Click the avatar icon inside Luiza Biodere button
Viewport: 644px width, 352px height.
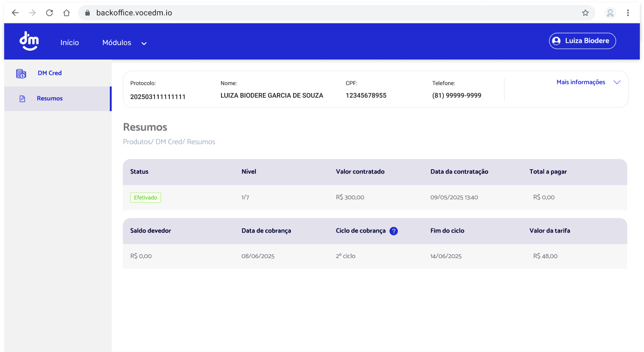(x=557, y=40)
